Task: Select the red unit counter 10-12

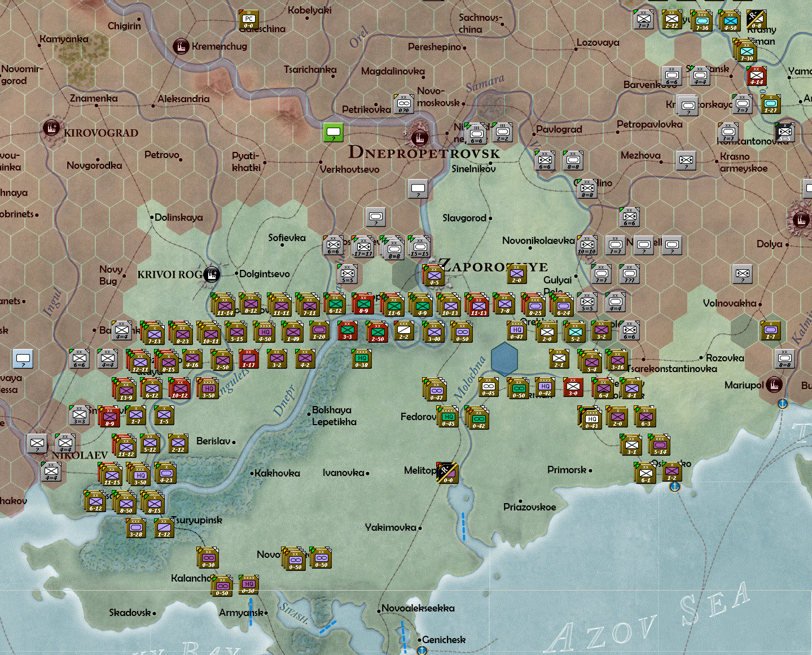Action: (180, 388)
